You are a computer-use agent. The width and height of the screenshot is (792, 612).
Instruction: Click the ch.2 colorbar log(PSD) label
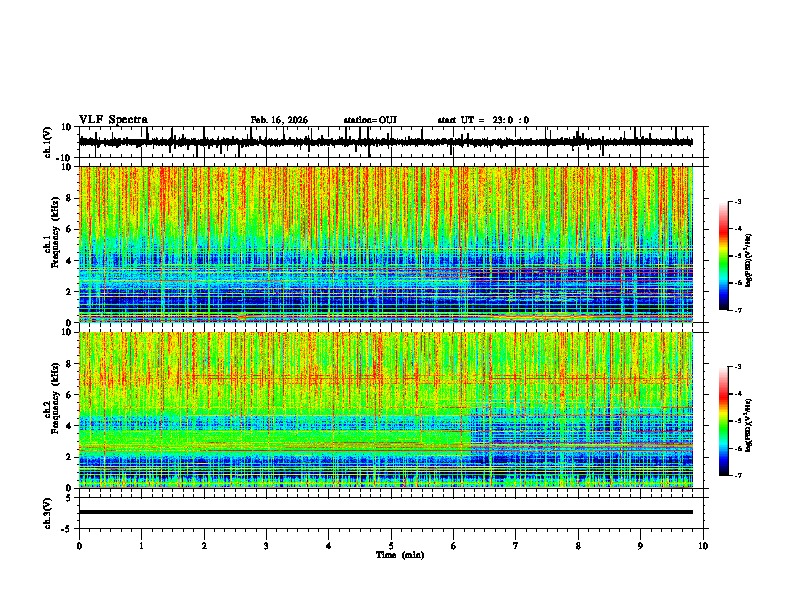click(748, 425)
